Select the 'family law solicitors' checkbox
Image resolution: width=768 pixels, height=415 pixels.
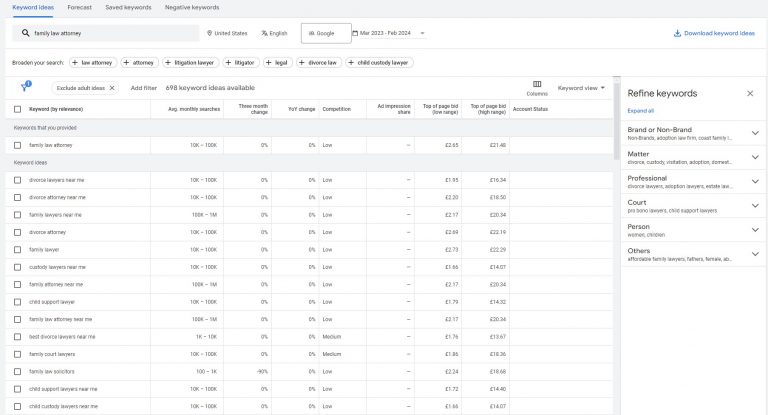pos(17,371)
